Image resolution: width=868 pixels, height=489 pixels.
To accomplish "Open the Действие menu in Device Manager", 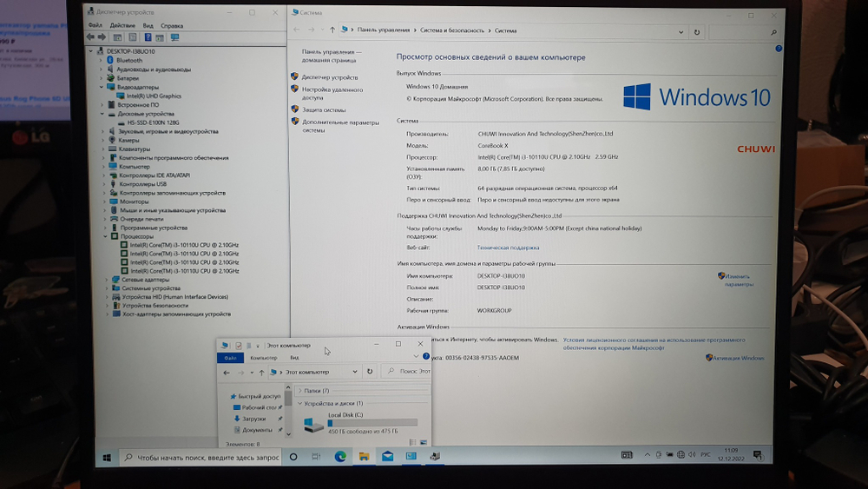I will click(x=122, y=25).
